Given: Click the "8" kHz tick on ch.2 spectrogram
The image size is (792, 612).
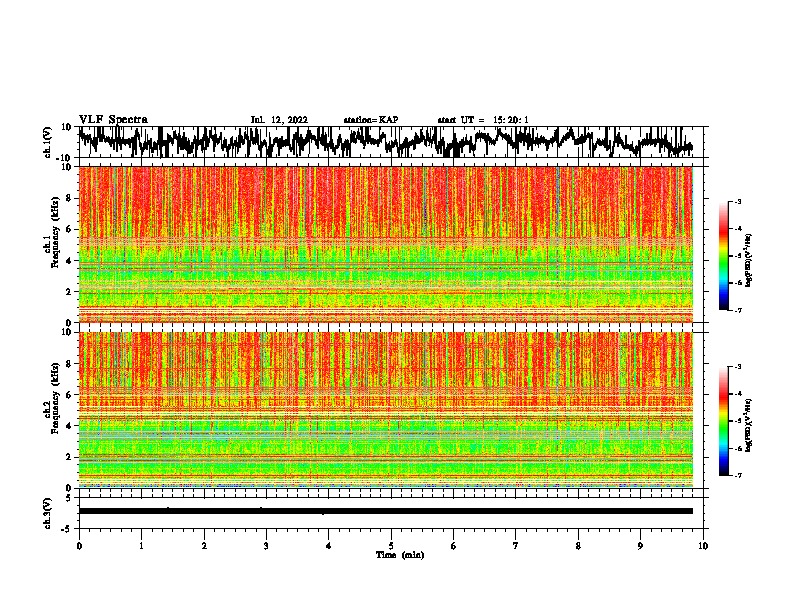Looking at the screenshot, I should point(69,364).
